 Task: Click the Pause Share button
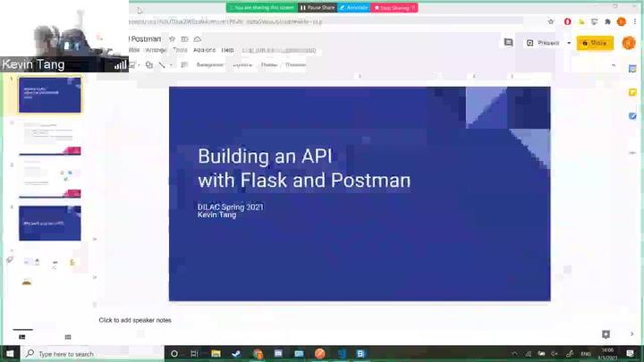pyautogui.click(x=318, y=8)
